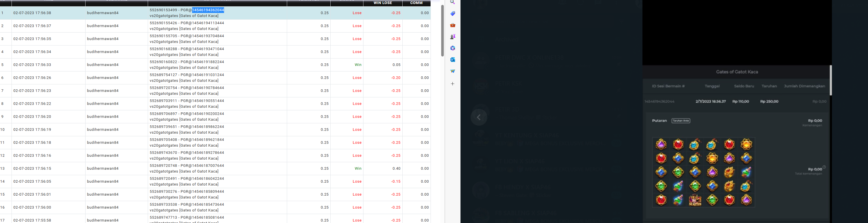Click the 0.05 win amount in row 5

tap(396, 65)
